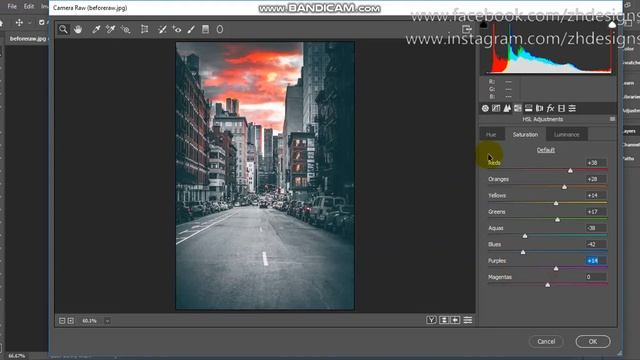Viewport: 640px width, 360px height.
Task: Select the Spot Removal tool
Action: tap(162, 29)
